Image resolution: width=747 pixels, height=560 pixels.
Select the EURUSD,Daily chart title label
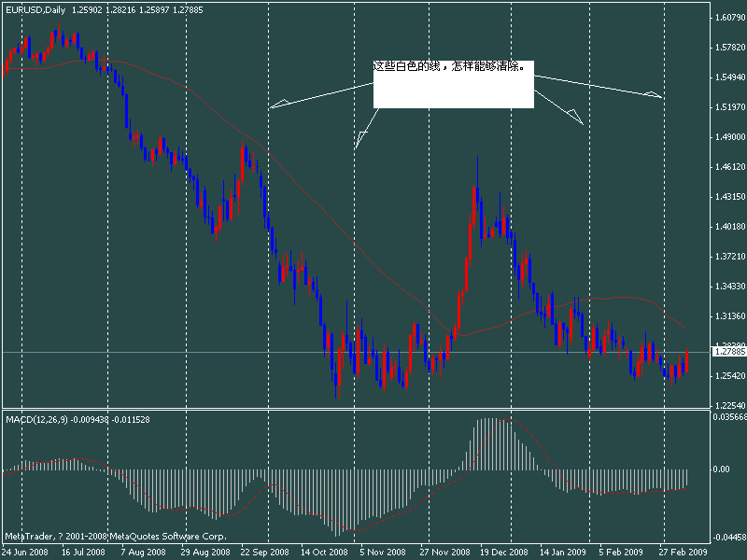click(x=37, y=12)
